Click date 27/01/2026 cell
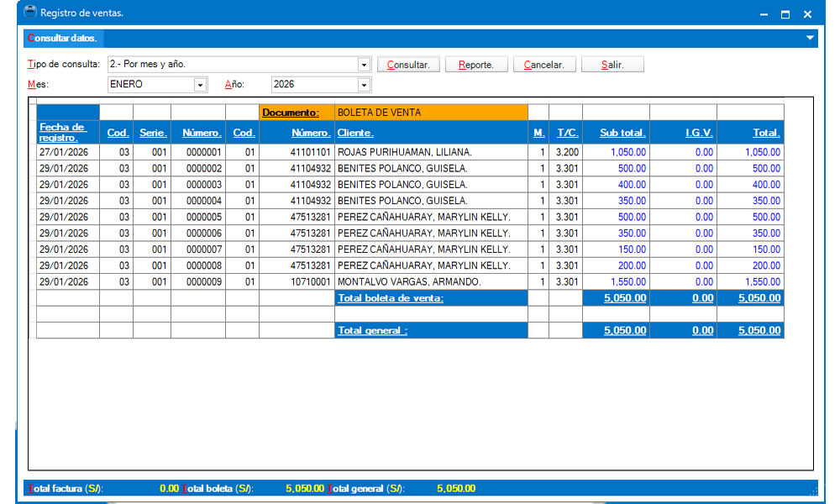The width and height of the screenshot is (840, 504). pos(68,152)
